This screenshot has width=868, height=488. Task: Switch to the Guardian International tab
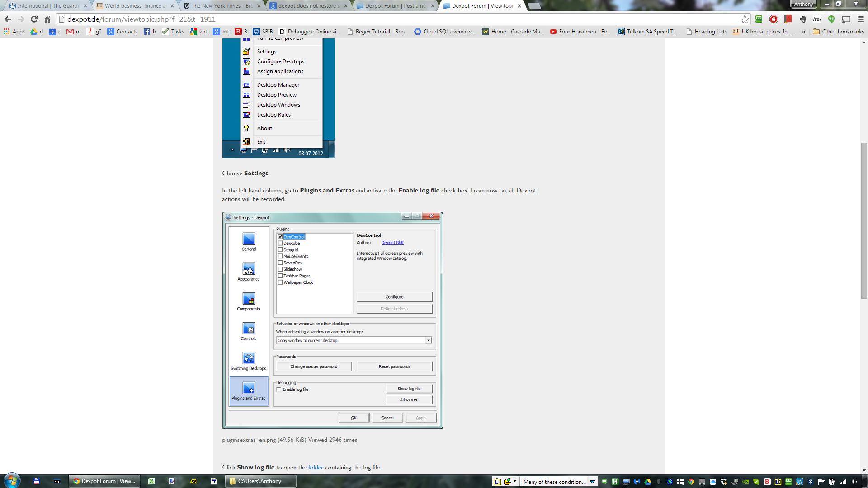coord(47,6)
